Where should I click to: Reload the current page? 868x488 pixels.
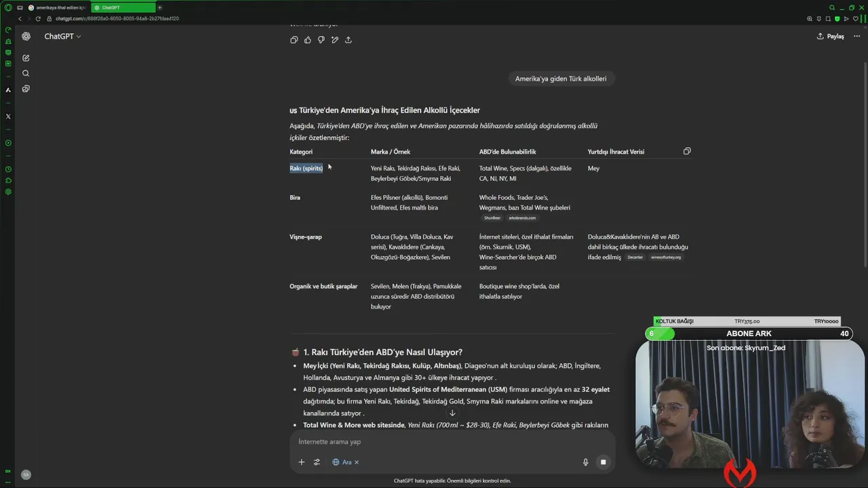click(x=38, y=18)
